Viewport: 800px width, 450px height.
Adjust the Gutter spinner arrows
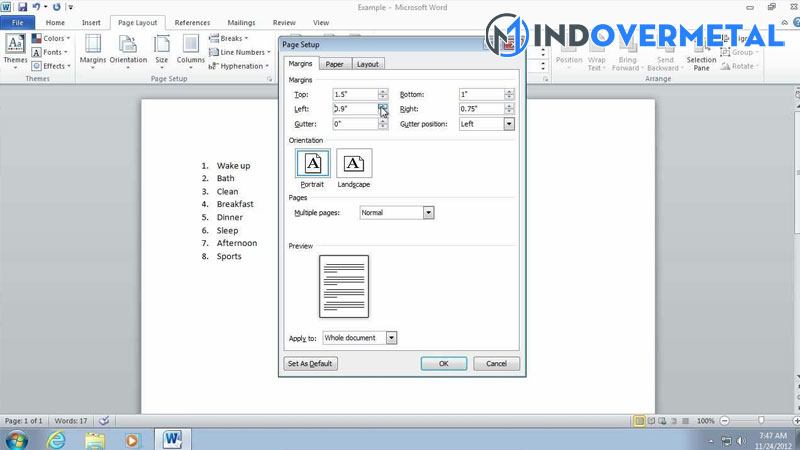(x=383, y=124)
